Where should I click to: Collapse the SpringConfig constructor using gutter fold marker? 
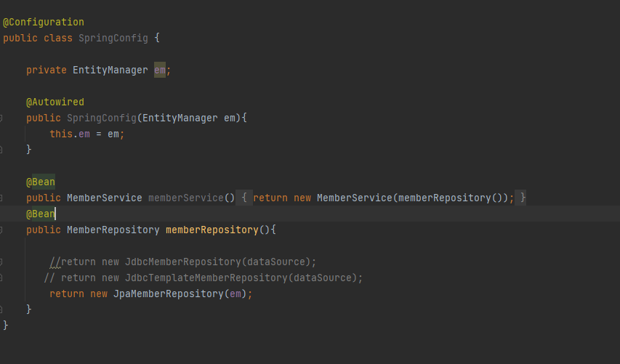(1, 118)
